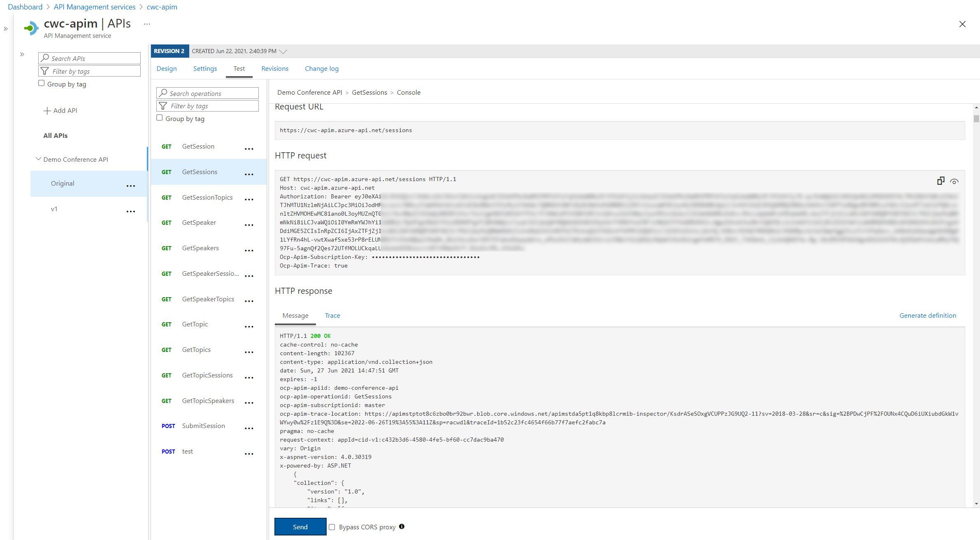Click the REVISION 2 badge
Screen dimensions: 980x540
click(x=170, y=51)
